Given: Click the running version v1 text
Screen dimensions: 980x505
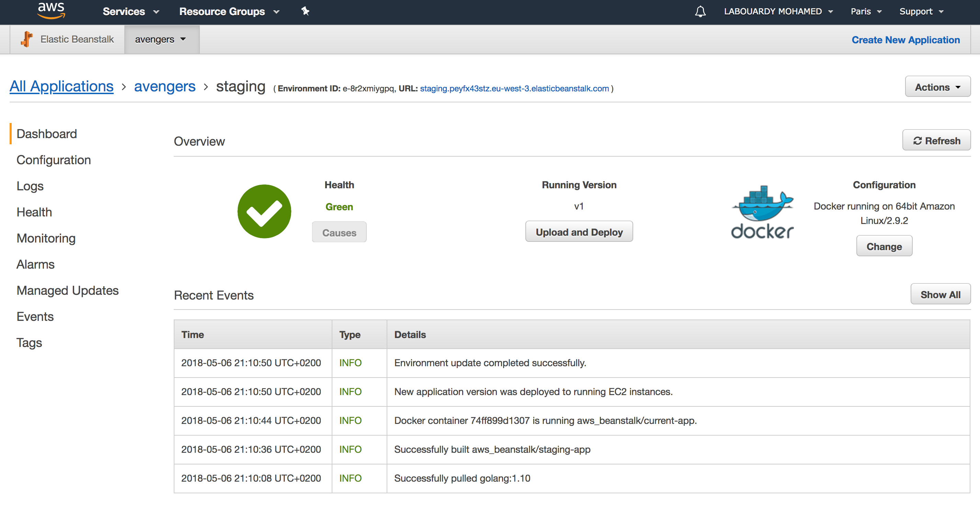Looking at the screenshot, I should point(579,206).
